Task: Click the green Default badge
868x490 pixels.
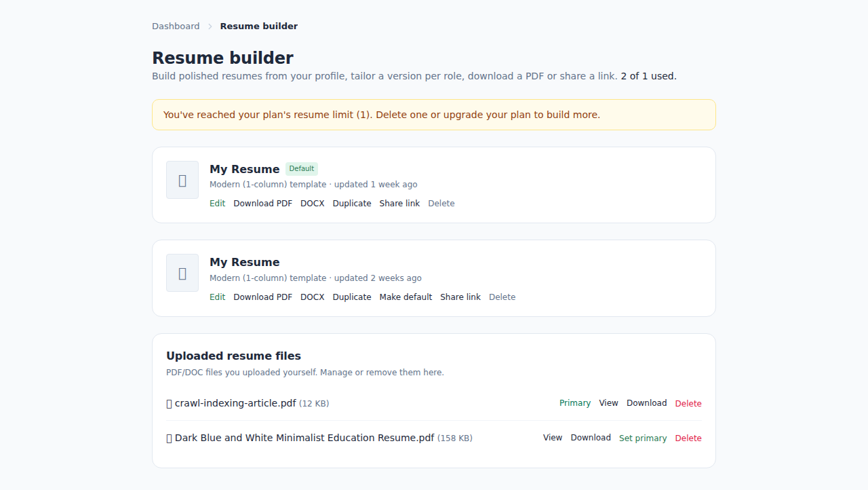Action: coord(302,169)
